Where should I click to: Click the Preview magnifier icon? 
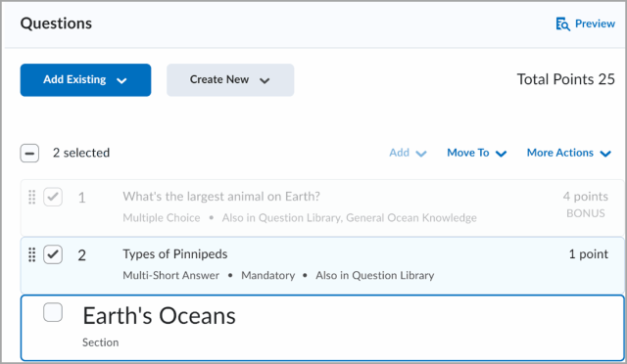(x=563, y=24)
